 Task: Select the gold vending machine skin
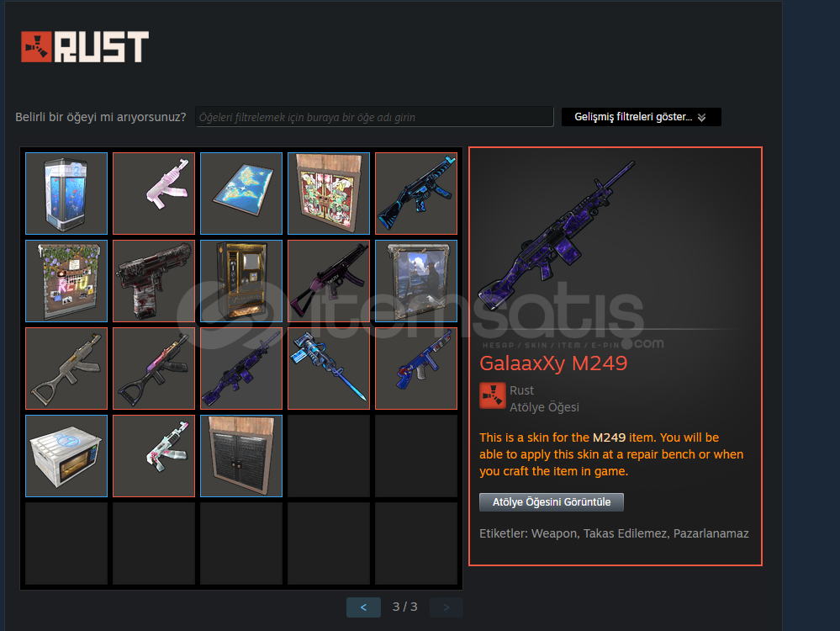241,281
